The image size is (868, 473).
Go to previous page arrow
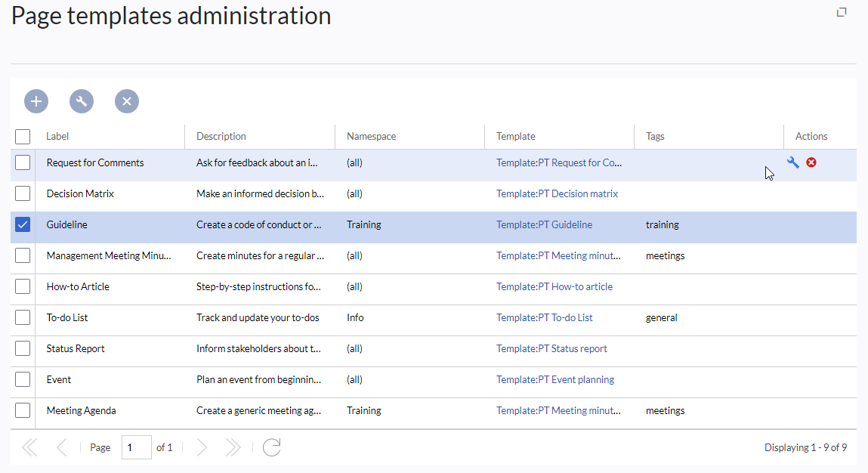(61, 447)
